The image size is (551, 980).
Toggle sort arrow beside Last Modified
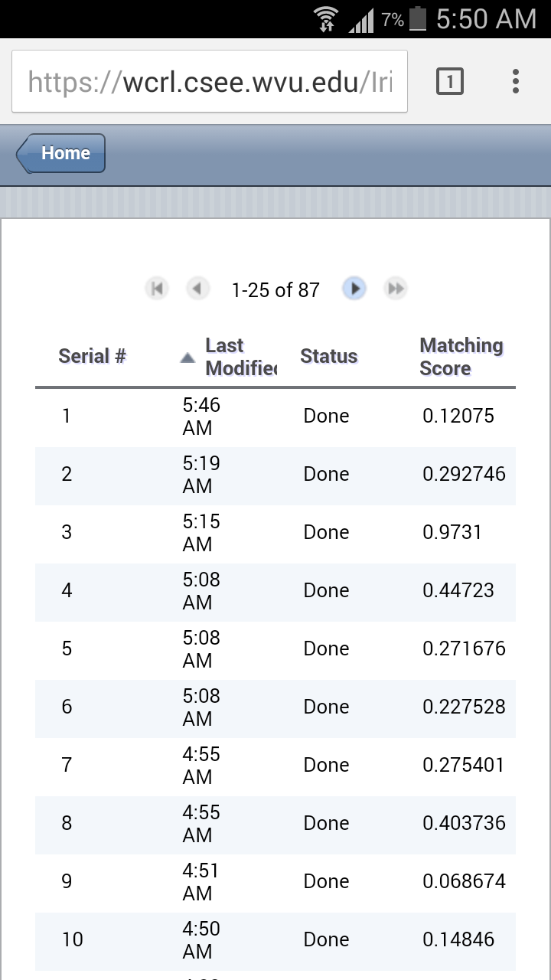(x=187, y=358)
